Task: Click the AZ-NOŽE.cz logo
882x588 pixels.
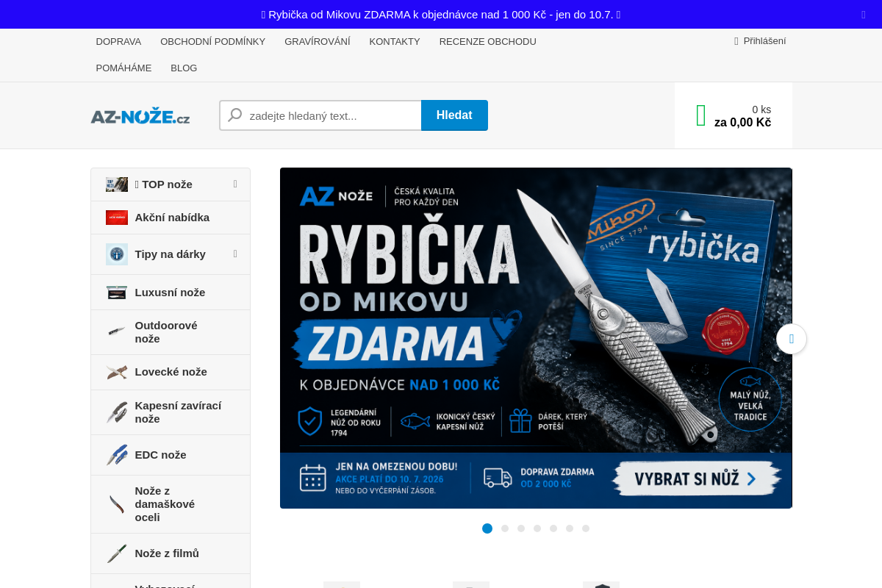Action: pyautogui.click(x=140, y=116)
